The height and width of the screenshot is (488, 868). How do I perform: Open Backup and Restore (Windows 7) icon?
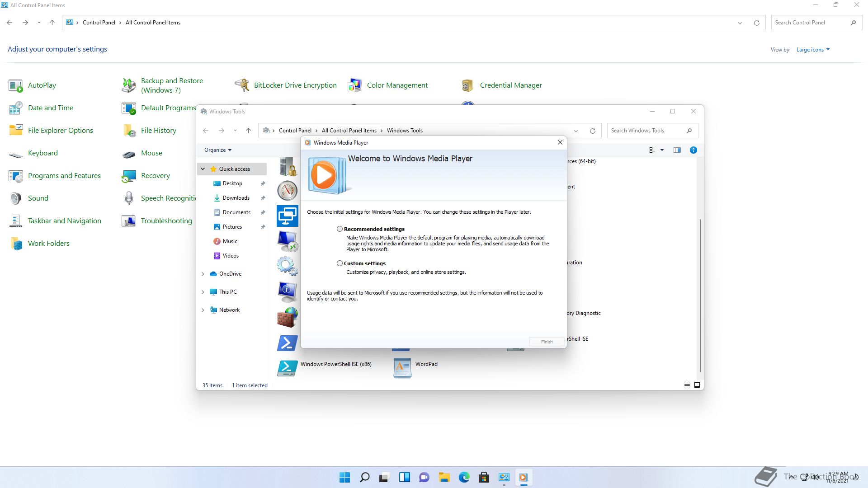pyautogui.click(x=129, y=85)
